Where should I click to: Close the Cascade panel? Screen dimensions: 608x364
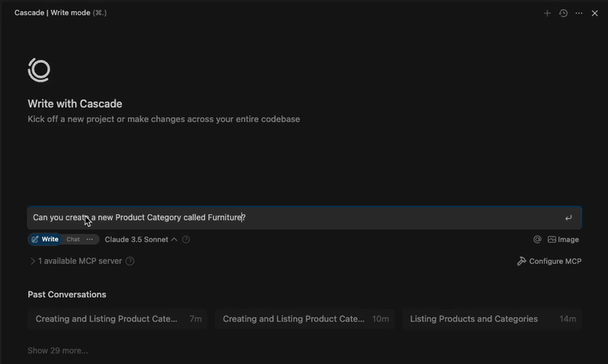coord(595,13)
